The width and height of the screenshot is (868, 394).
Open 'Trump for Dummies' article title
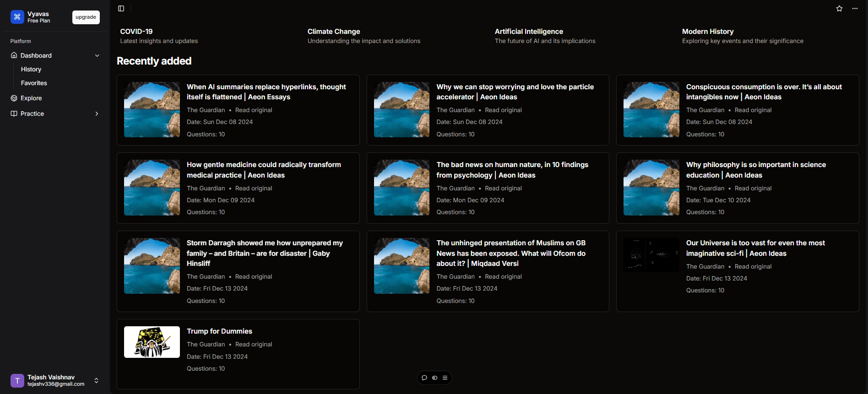click(x=219, y=331)
